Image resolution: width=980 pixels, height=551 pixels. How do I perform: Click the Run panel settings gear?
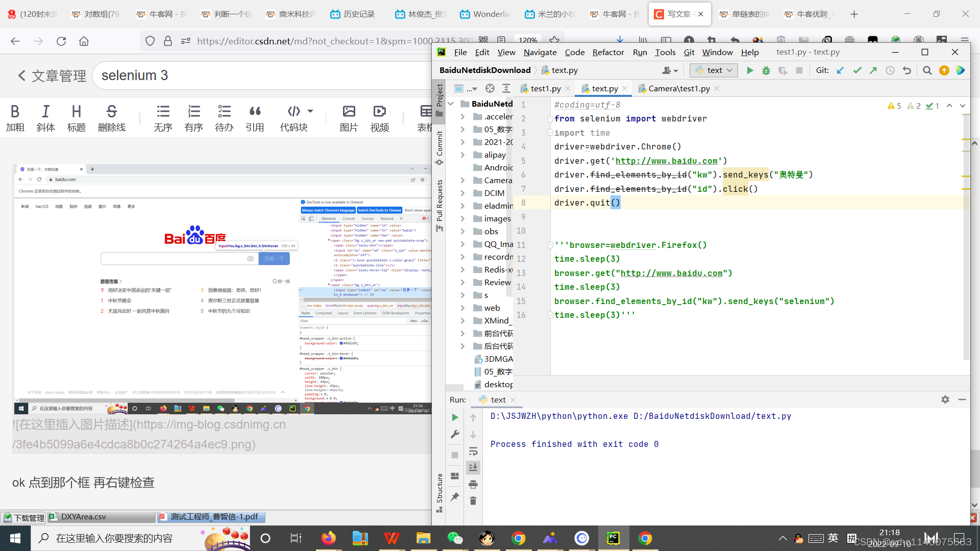pyautogui.click(x=945, y=399)
